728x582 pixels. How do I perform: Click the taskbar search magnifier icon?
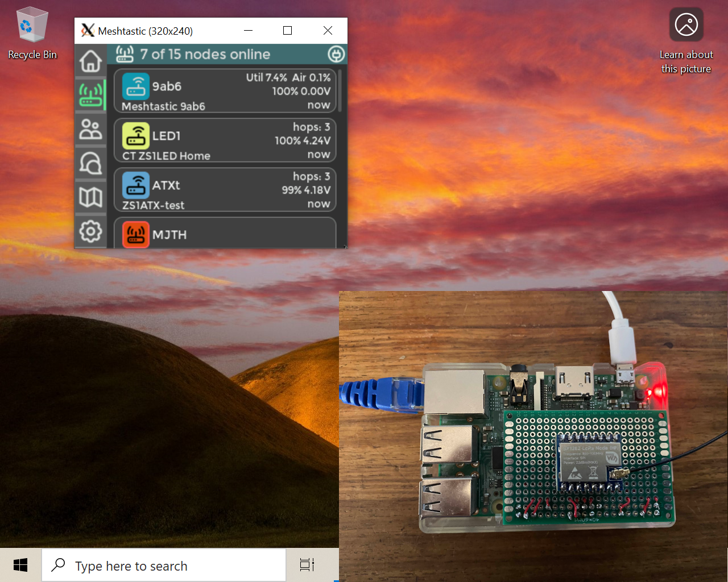coord(58,565)
